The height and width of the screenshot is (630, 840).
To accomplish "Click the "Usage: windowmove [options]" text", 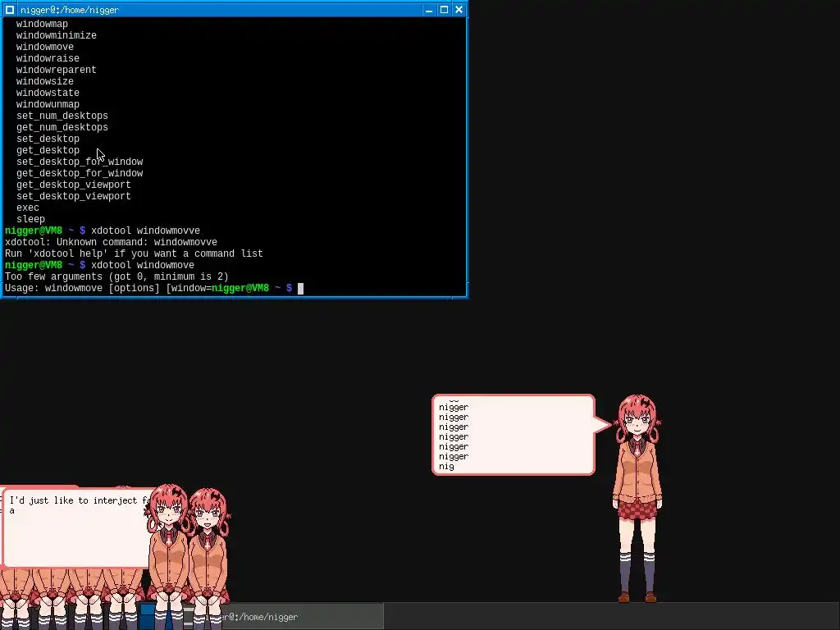I will click(x=82, y=289).
